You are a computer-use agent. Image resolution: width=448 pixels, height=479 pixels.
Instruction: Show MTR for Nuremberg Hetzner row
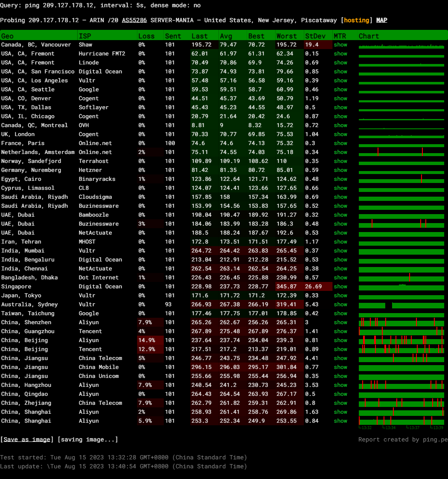pos(340,170)
